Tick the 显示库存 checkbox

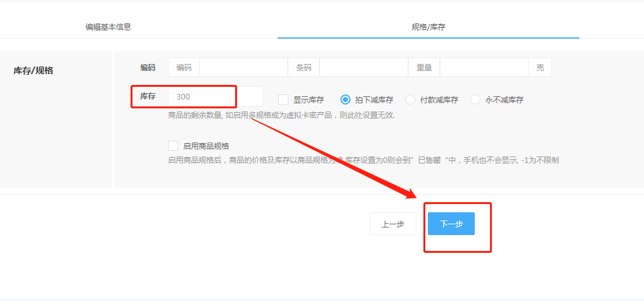click(x=283, y=99)
